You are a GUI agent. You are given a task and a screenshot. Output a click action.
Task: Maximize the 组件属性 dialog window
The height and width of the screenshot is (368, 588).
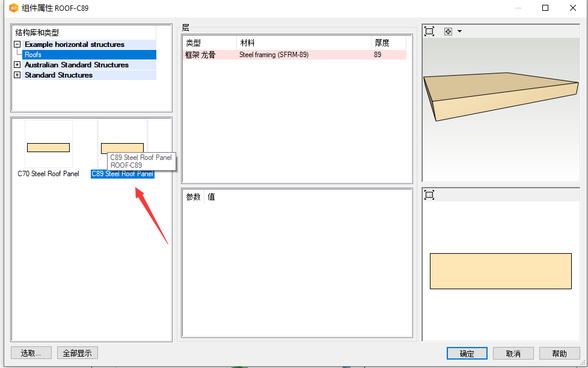click(x=545, y=8)
